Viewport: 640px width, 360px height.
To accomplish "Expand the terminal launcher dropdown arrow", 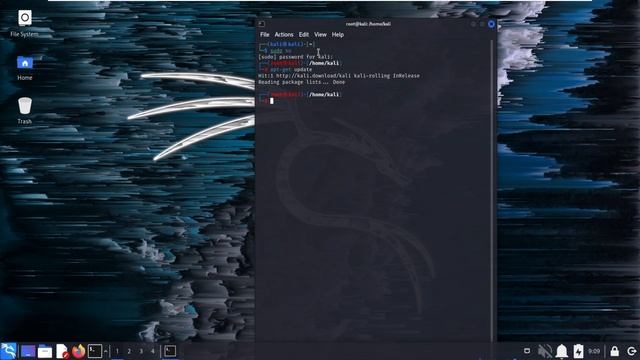I will pyautogui.click(x=106, y=351).
